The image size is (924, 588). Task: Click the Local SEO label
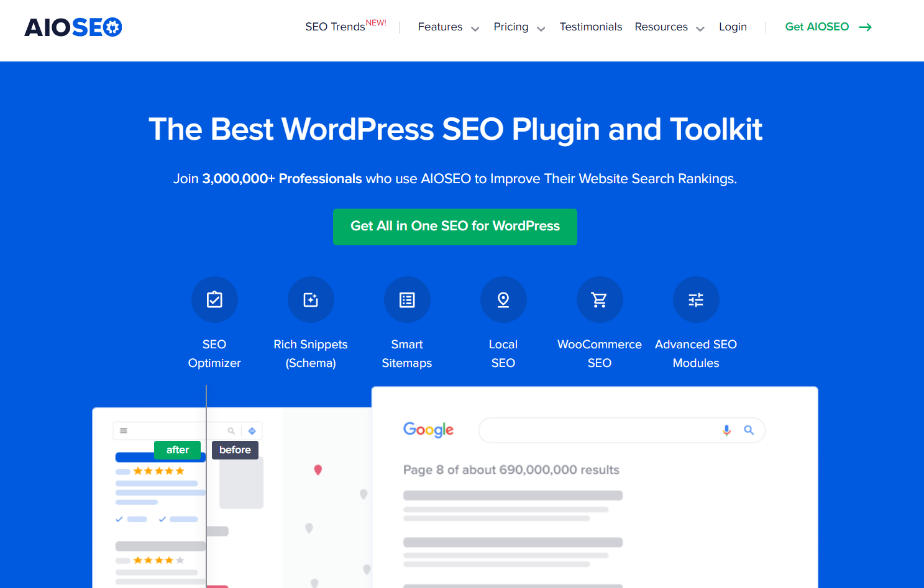pos(503,354)
